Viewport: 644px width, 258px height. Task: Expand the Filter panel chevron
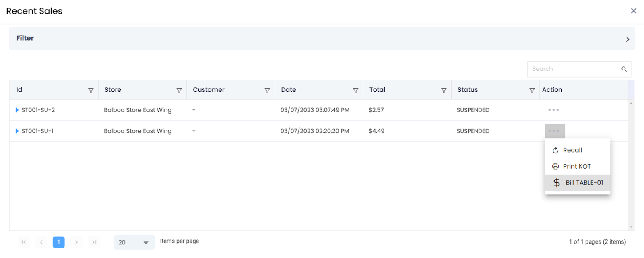point(627,39)
